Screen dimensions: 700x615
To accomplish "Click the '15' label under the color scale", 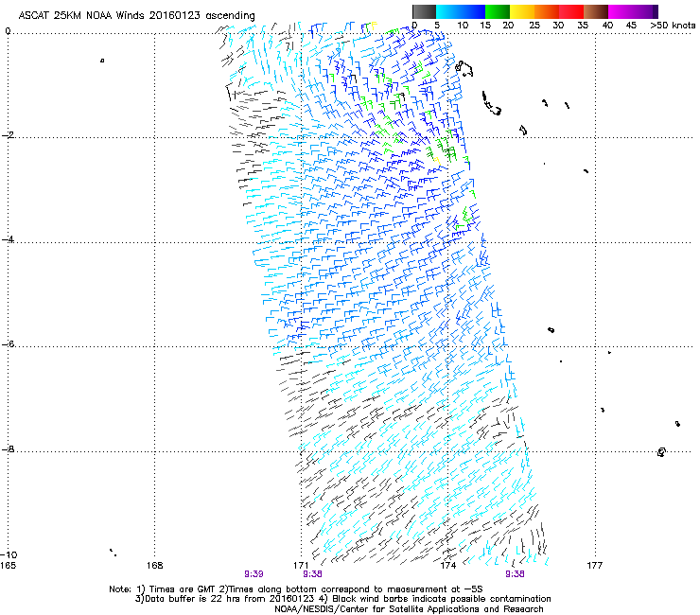I will coord(485,26).
